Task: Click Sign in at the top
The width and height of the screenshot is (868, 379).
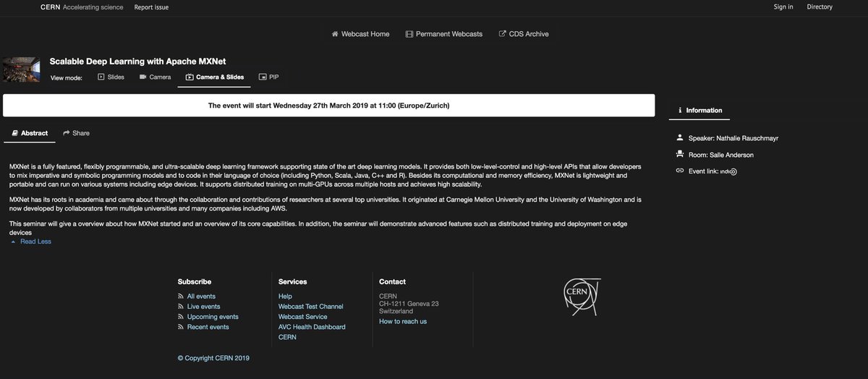Action: click(783, 7)
